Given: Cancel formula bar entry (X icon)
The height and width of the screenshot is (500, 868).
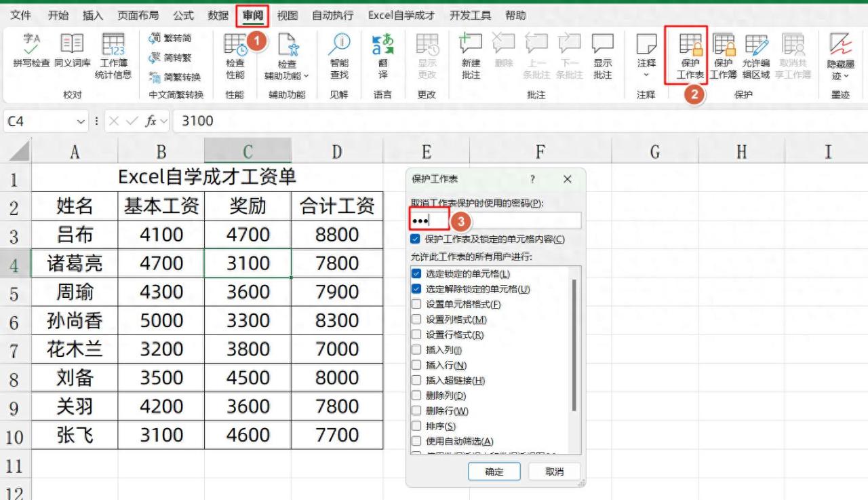Looking at the screenshot, I should pos(114,121).
